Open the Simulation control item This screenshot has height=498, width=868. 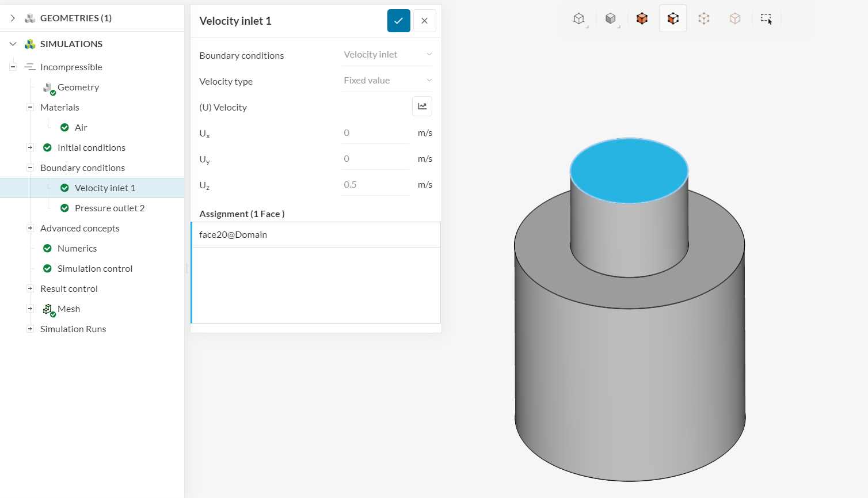(95, 269)
